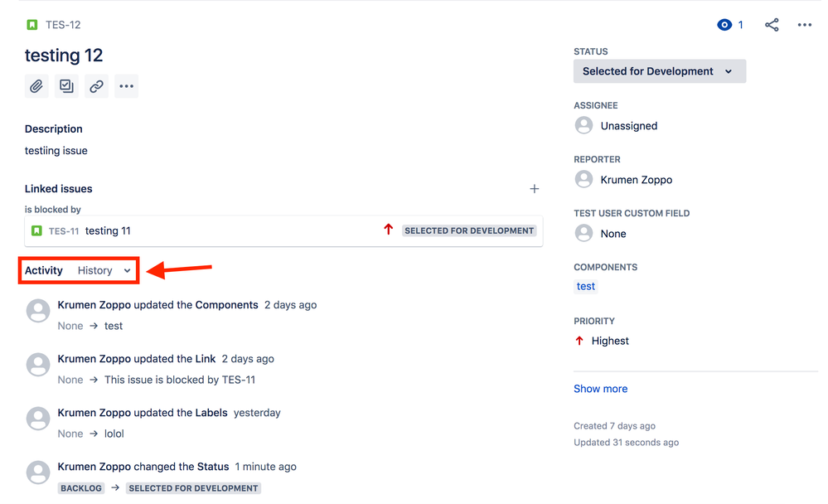Click the green story icon next to TES-12
The height and width of the screenshot is (504, 828).
click(x=32, y=24)
